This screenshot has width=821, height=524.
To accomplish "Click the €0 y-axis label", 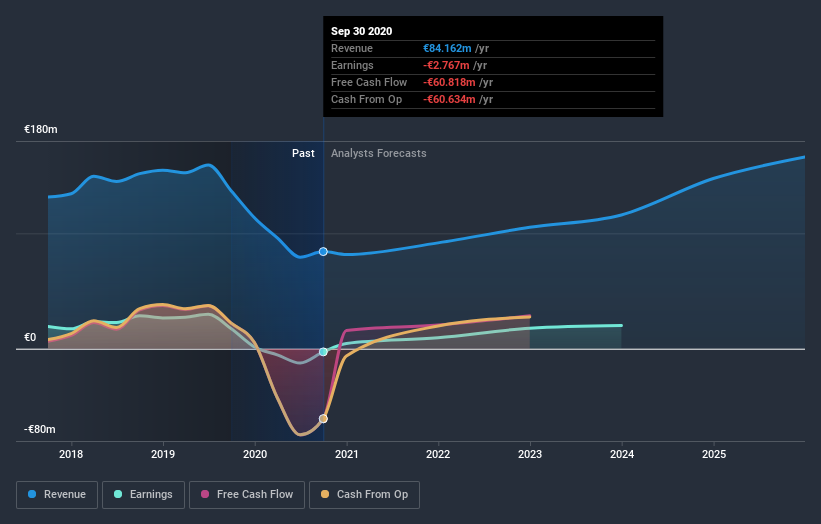I will pos(30,337).
